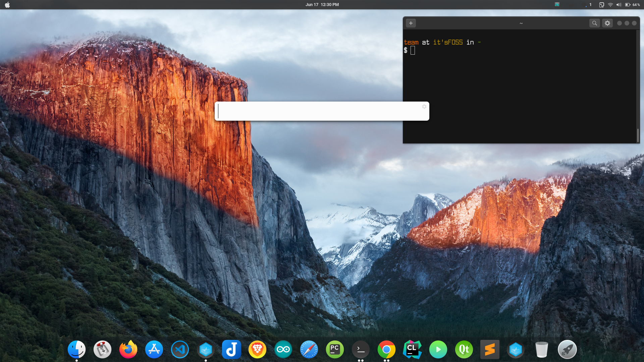Launch Visual Studio Code from dock

click(x=180, y=350)
